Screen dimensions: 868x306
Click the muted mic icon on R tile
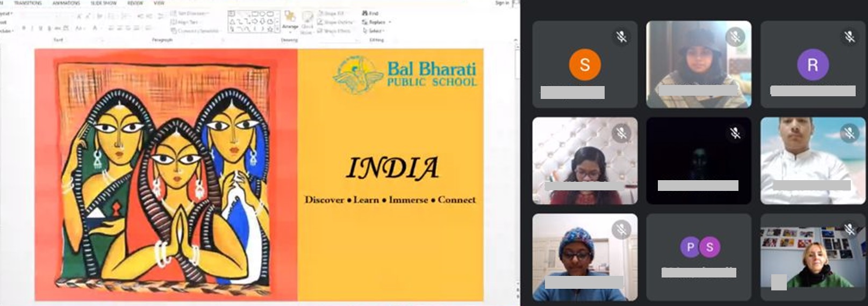(849, 37)
